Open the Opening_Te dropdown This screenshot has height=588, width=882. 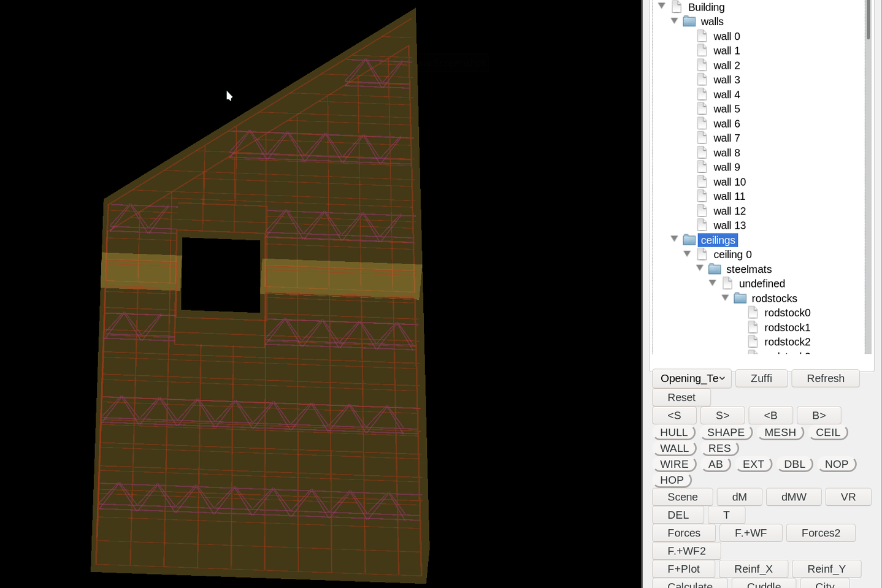click(692, 378)
